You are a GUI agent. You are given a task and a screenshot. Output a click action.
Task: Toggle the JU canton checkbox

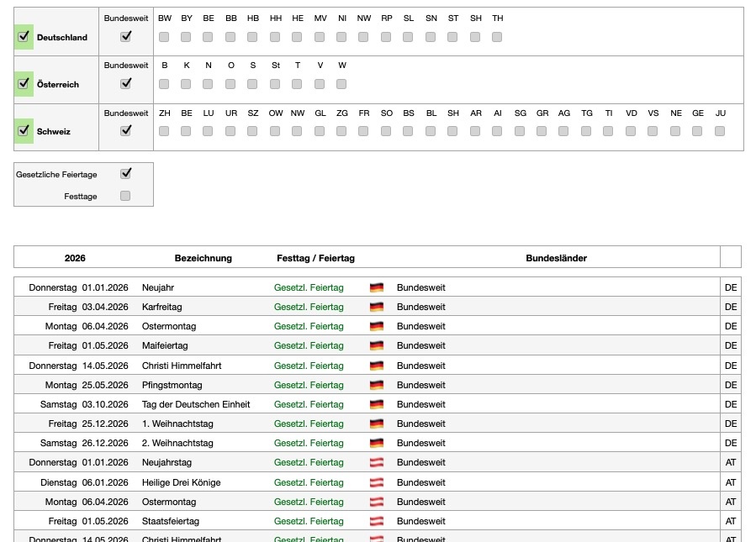(x=719, y=131)
